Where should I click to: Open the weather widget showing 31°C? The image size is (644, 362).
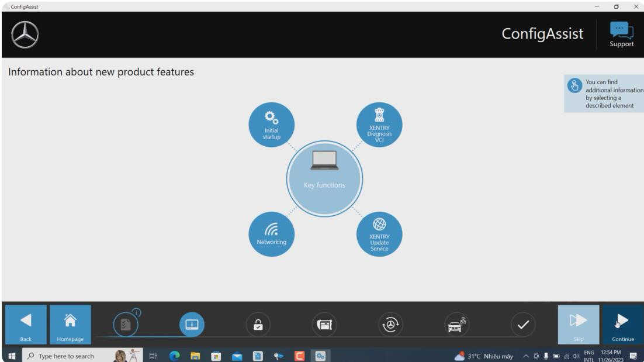[484, 356]
